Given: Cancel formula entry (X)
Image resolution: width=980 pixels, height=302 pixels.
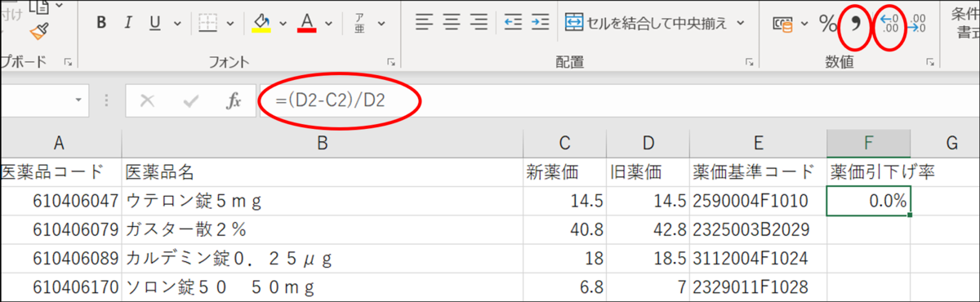Looking at the screenshot, I should (148, 101).
